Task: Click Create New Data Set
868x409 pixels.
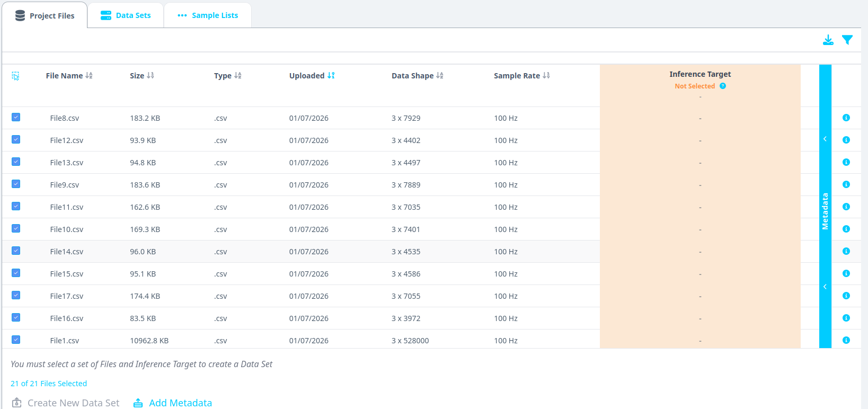Action: point(66,403)
